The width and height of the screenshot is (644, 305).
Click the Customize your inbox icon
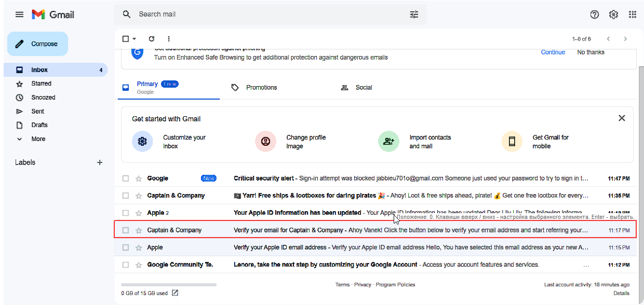142,142
